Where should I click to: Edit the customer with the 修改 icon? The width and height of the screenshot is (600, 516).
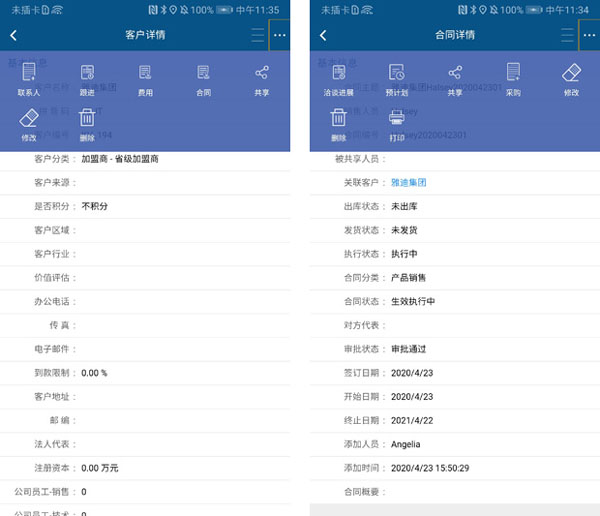29,123
